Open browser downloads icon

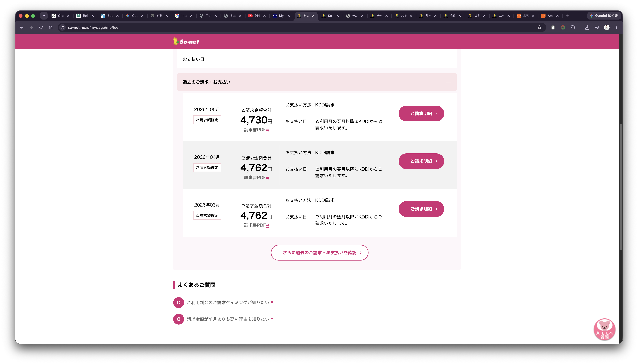tap(587, 28)
